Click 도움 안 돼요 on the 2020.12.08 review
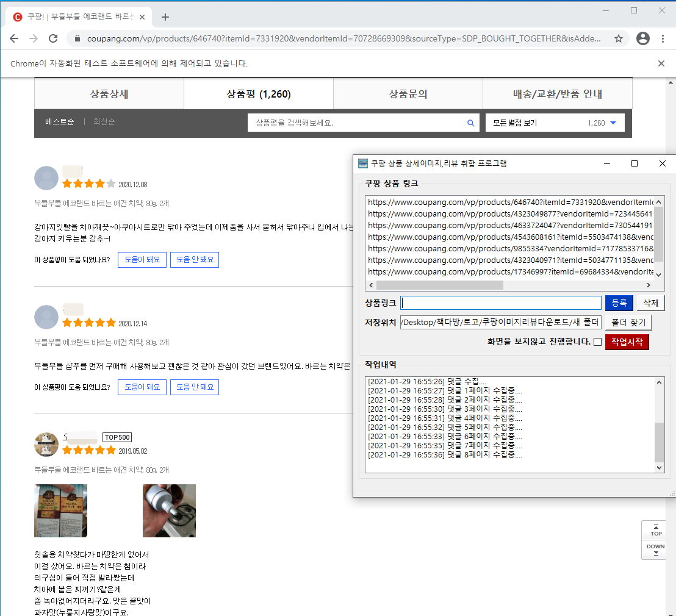 click(x=195, y=259)
